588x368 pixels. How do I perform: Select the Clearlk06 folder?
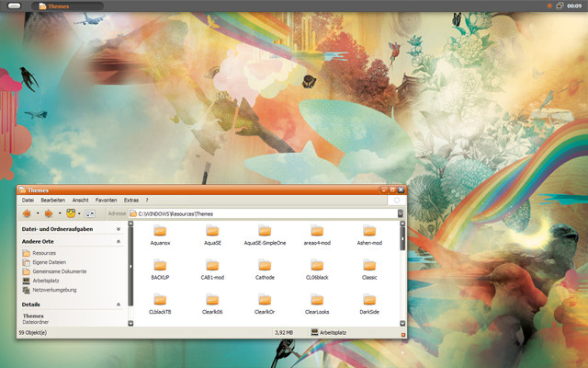tap(212, 305)
